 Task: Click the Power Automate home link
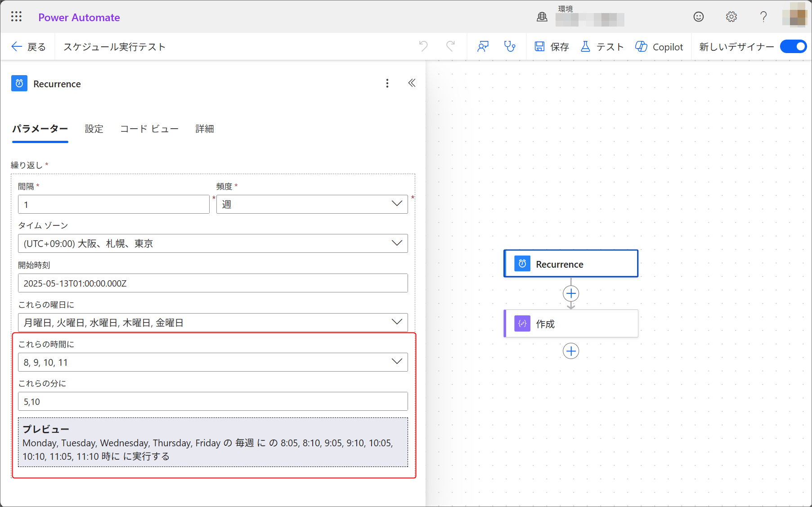point(79,18)
